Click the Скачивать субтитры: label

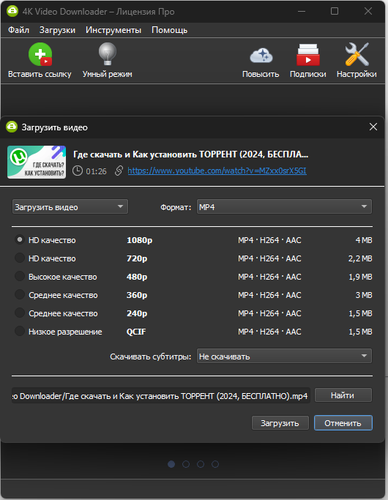click(151, 357)
